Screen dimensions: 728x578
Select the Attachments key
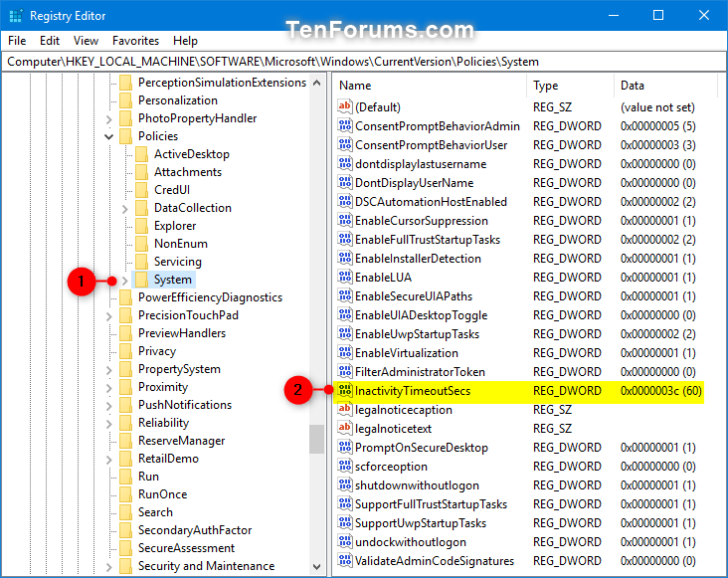(188, 172)
